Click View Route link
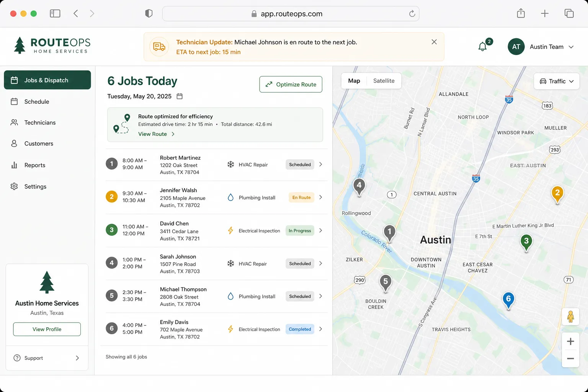The image size is (588, 392). coord(156,134)
